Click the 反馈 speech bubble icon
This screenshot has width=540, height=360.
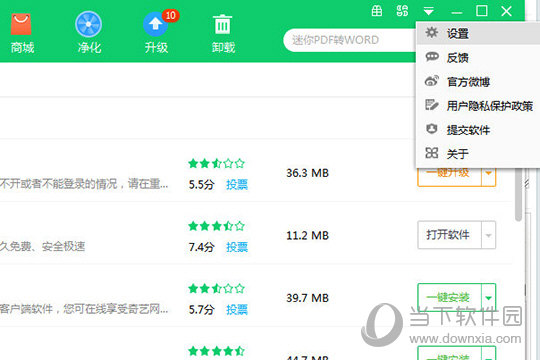point(432,56)
